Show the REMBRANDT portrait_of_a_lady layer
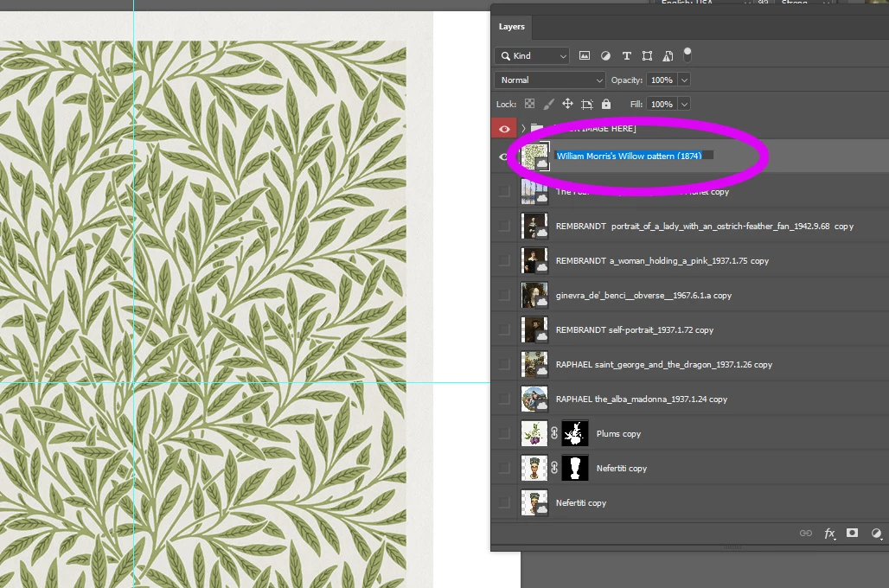The height and width of the screenshot is (588, 889). (503, 226)
